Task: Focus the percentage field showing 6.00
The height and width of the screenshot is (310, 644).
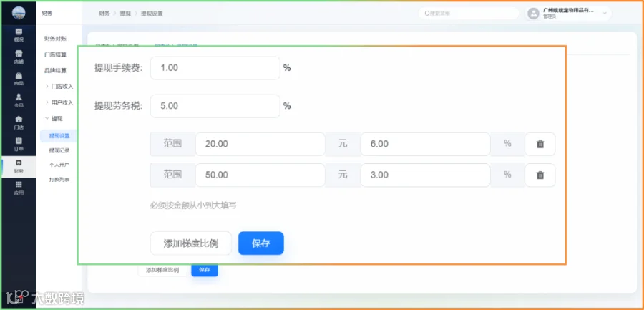Action: tap(425, 144)
